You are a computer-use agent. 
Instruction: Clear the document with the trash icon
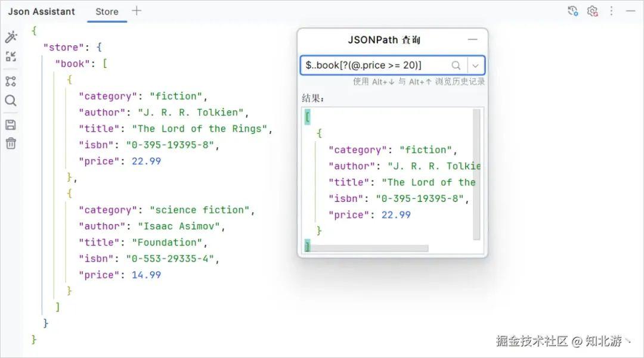click(x=10, y=143)
